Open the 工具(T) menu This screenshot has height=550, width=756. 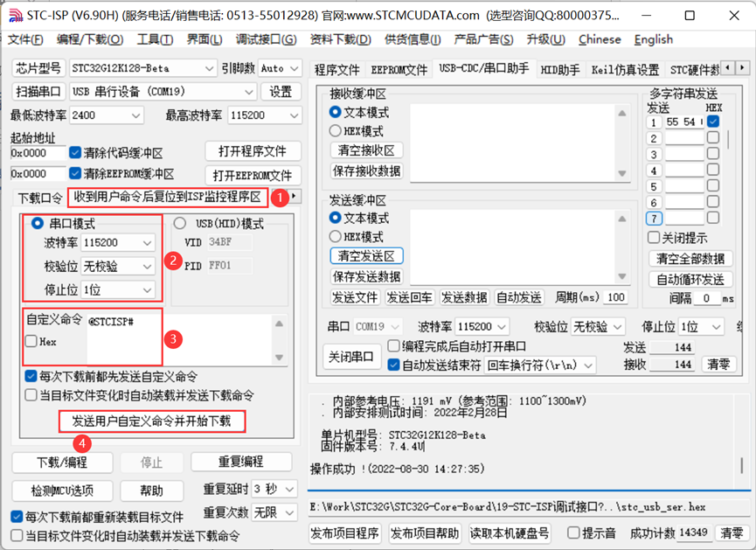coord(156,39)
